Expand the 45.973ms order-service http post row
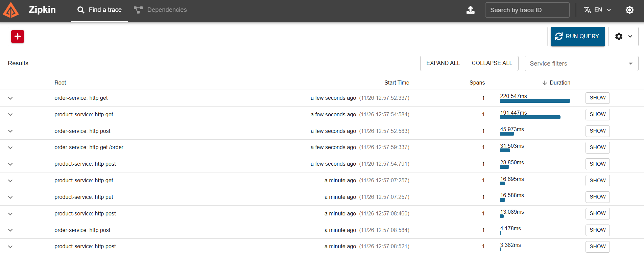Screen dimensions: 644x257 10,131
